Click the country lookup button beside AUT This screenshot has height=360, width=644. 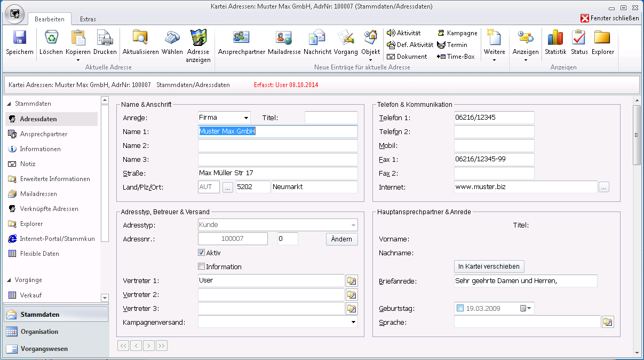(228, 187)
